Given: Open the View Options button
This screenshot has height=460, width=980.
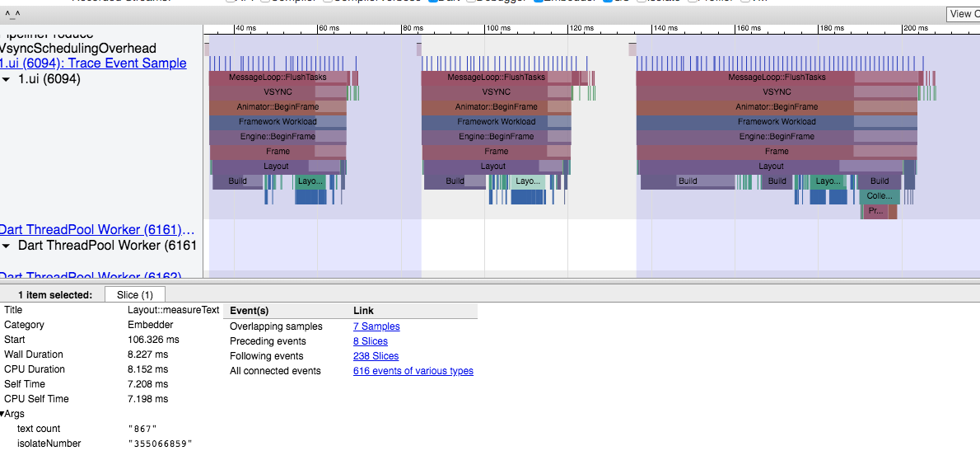Looking at the screenshot, I should [x=964, y=14].
